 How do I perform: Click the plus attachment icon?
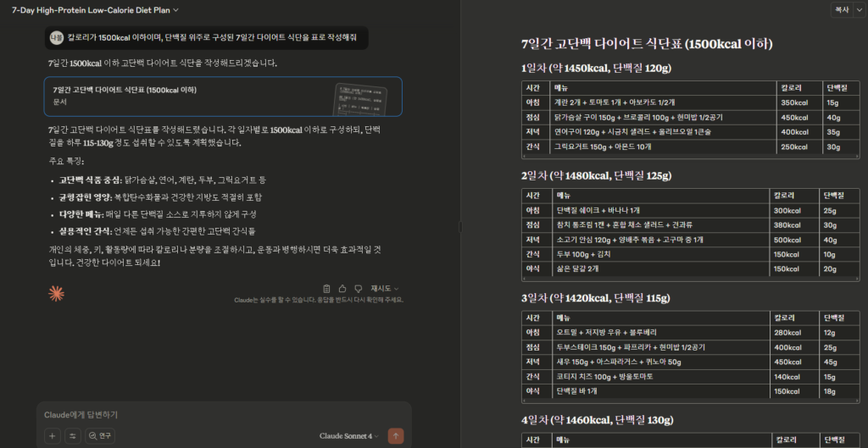(x=53, y=435)
